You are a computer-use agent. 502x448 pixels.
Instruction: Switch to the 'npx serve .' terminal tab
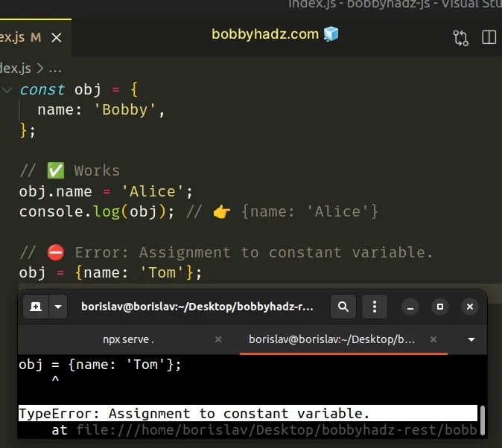coord(128,339)
